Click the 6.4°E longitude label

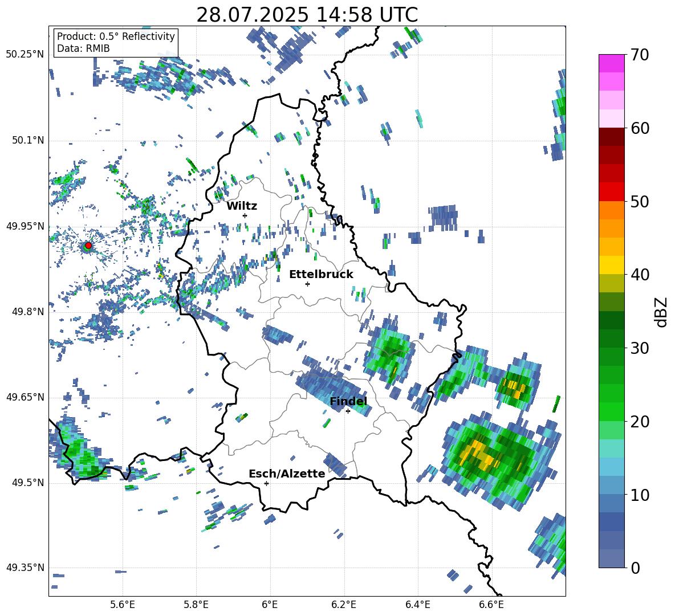coord(417,605)
